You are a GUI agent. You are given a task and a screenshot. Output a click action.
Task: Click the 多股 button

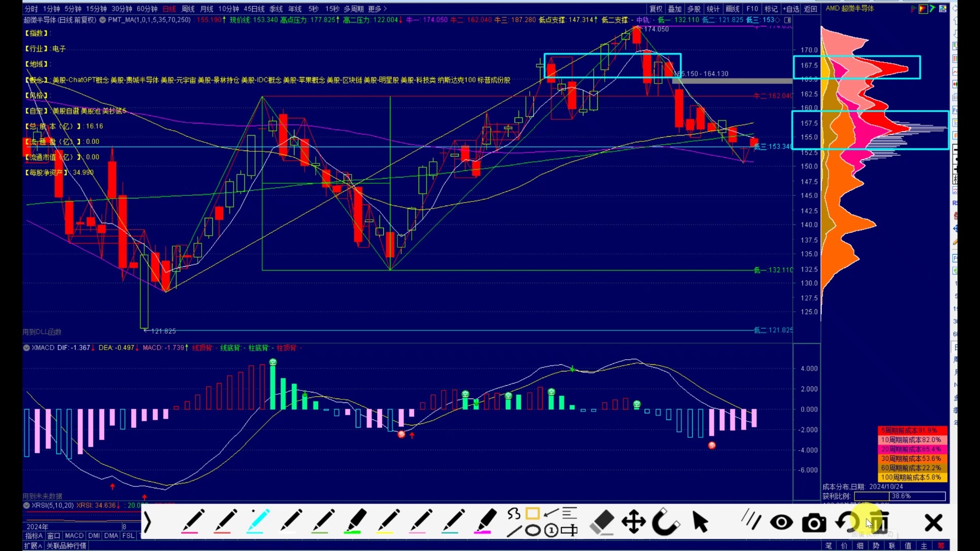click(x=694, y=9)
